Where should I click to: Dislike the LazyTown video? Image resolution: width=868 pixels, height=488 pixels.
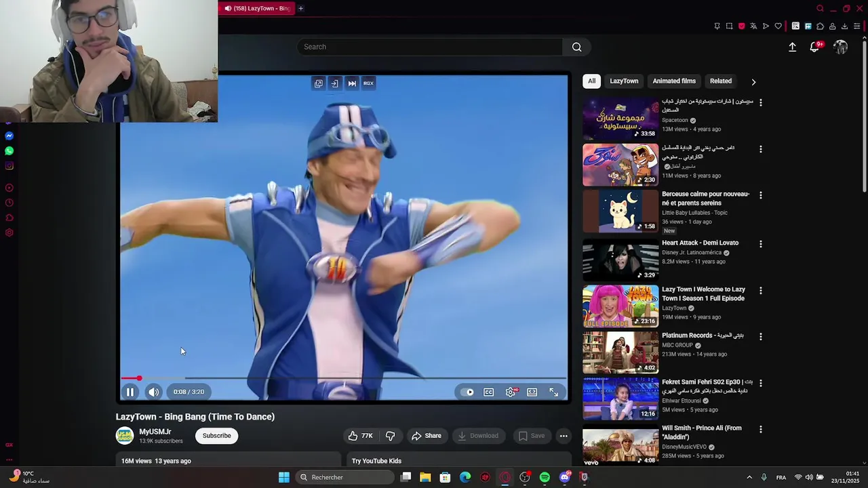(x=390, y=436)
